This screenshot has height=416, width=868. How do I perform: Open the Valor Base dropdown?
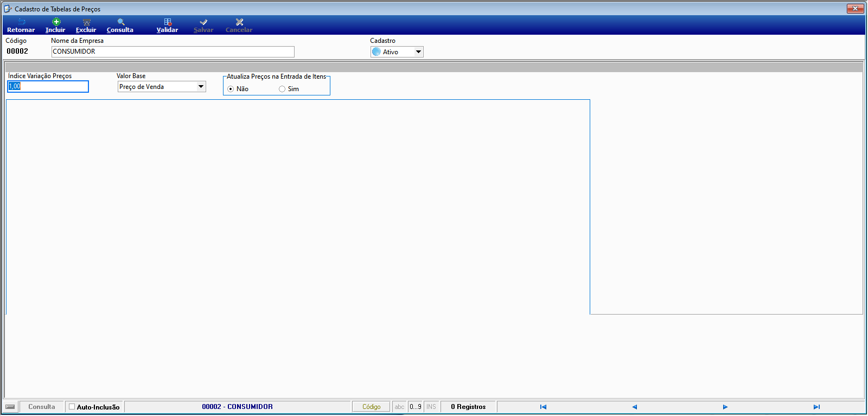coord(201,87)
